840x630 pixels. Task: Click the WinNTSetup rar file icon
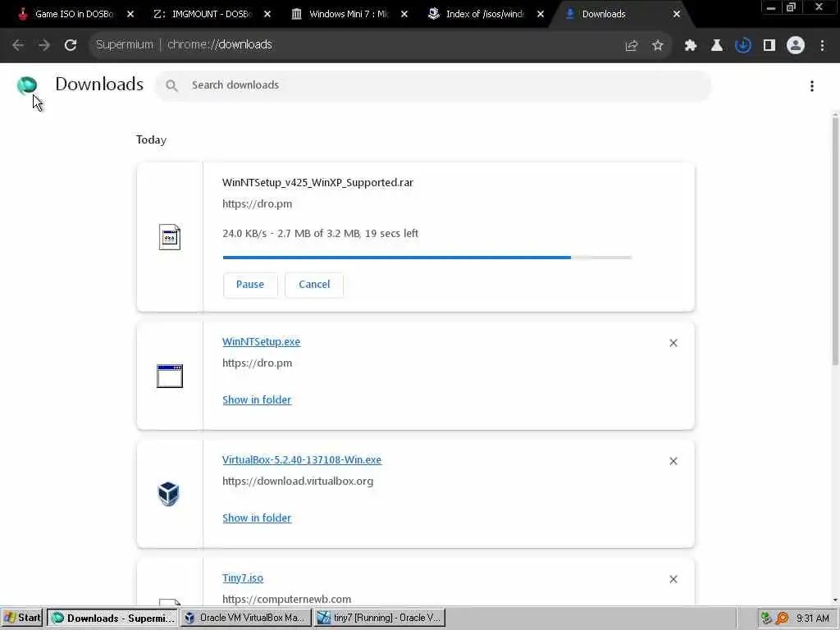point(169,237)
